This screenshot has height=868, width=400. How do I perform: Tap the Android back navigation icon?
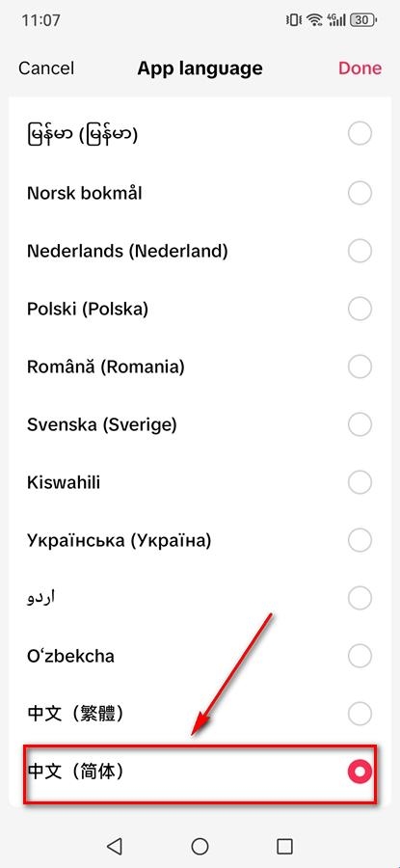115,846
